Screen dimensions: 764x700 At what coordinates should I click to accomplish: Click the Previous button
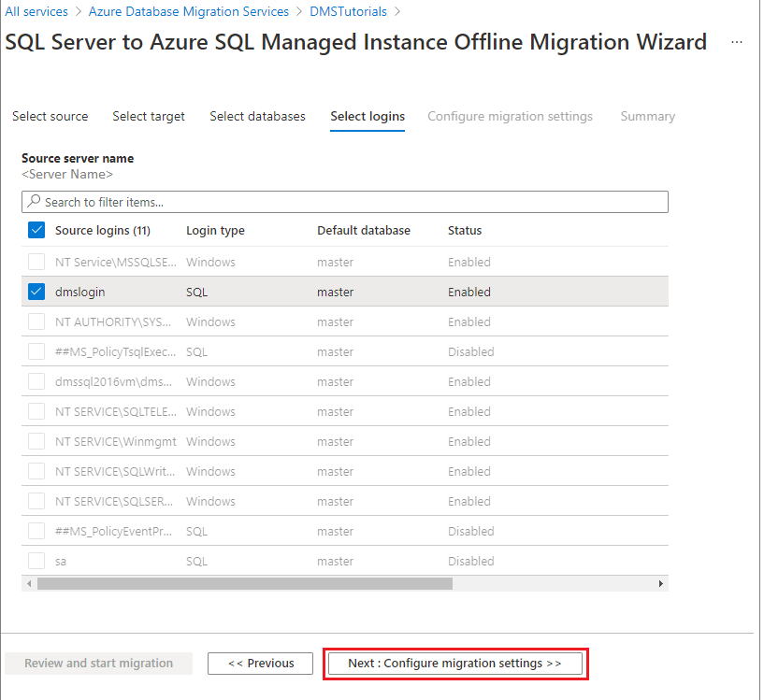pyautogui.click(x=260, y=664)
